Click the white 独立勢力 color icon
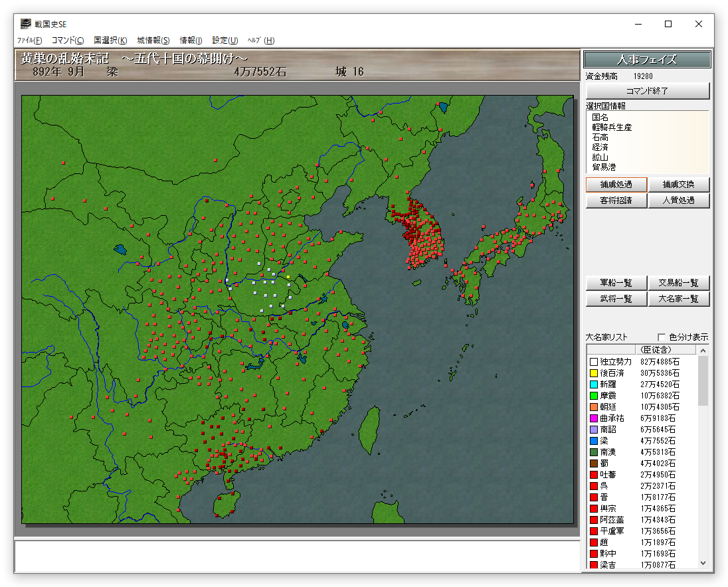 (593, 362)
